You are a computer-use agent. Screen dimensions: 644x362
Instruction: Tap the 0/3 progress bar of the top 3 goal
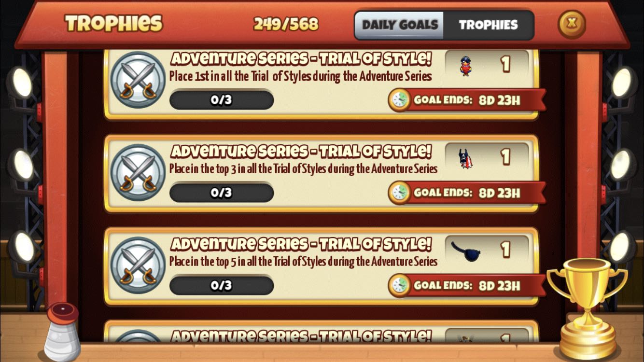click(x=222, y=193)
